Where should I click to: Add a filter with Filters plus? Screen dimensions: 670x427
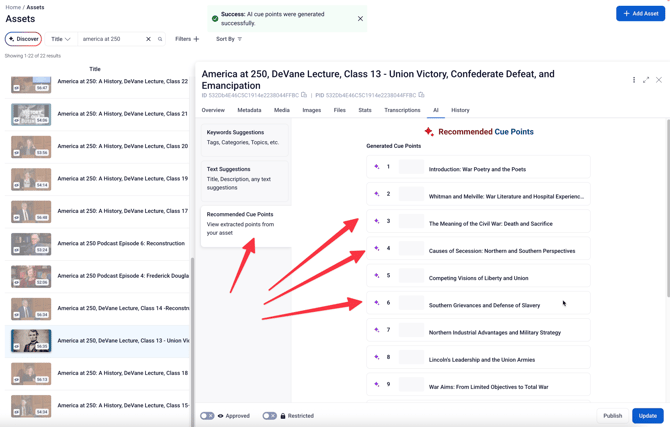point(187,39)
